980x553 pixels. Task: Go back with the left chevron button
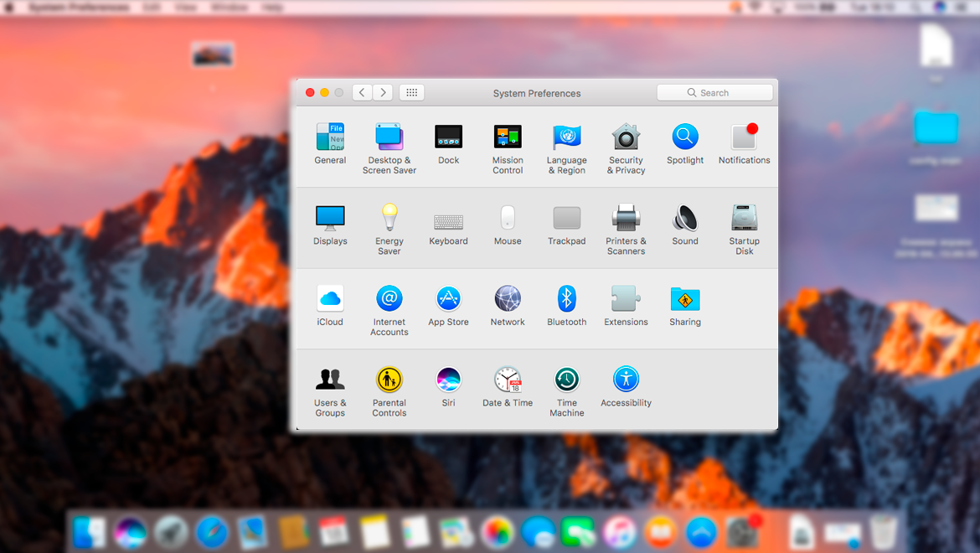click(362, 92)
